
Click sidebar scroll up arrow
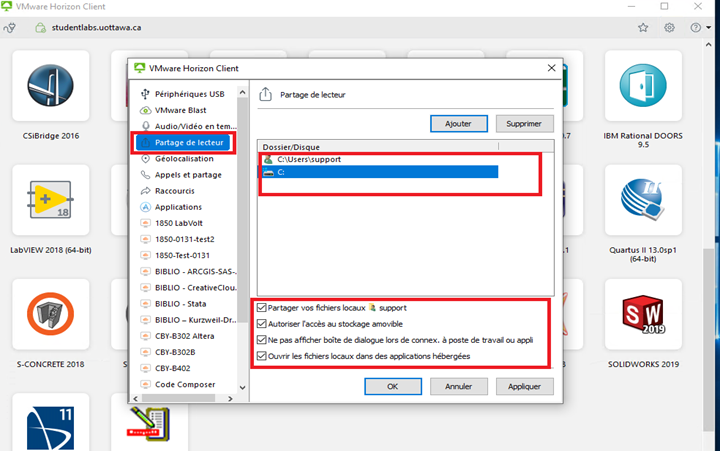click(x=242, y=92)
